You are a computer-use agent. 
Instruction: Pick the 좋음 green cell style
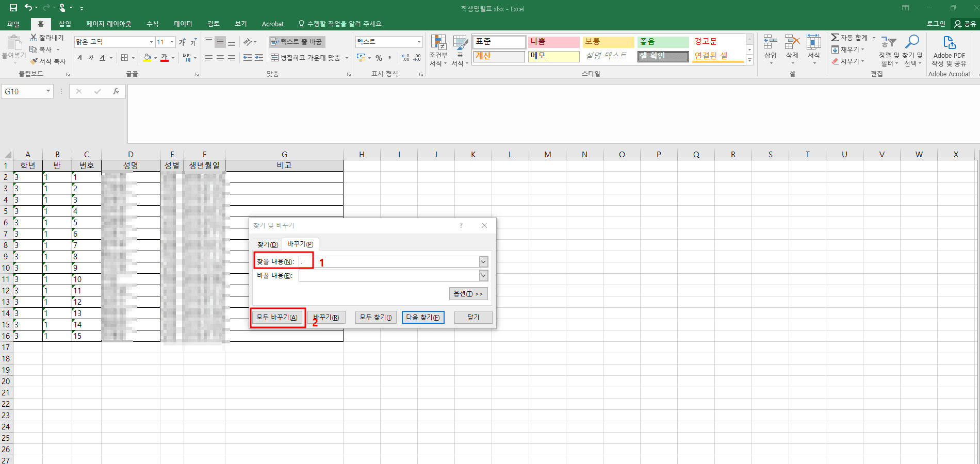tap(663, 42)
